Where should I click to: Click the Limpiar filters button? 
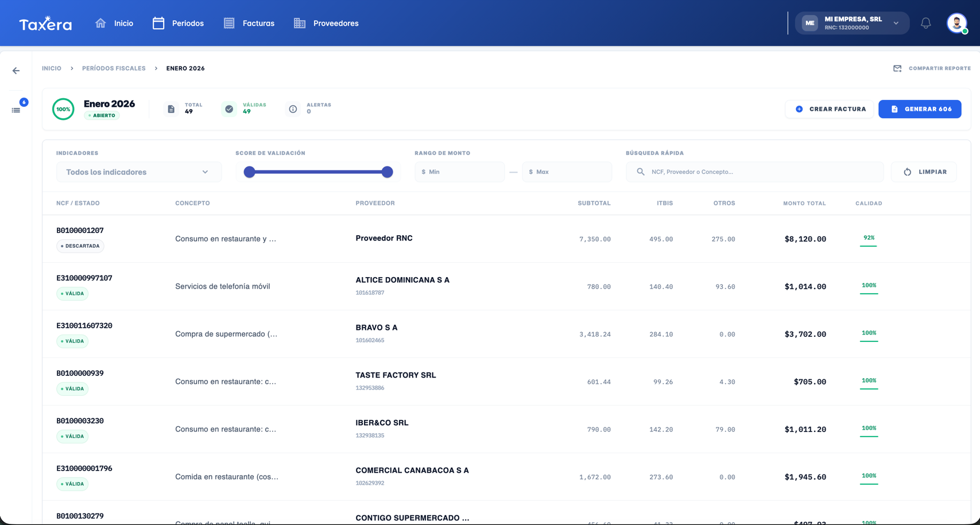click(924, 172)
